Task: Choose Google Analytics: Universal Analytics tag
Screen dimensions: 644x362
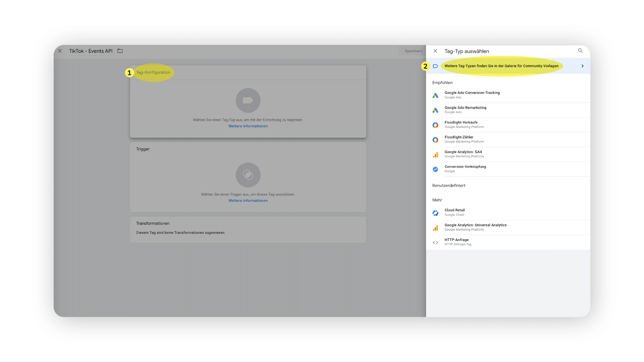Action: point(508,227)
